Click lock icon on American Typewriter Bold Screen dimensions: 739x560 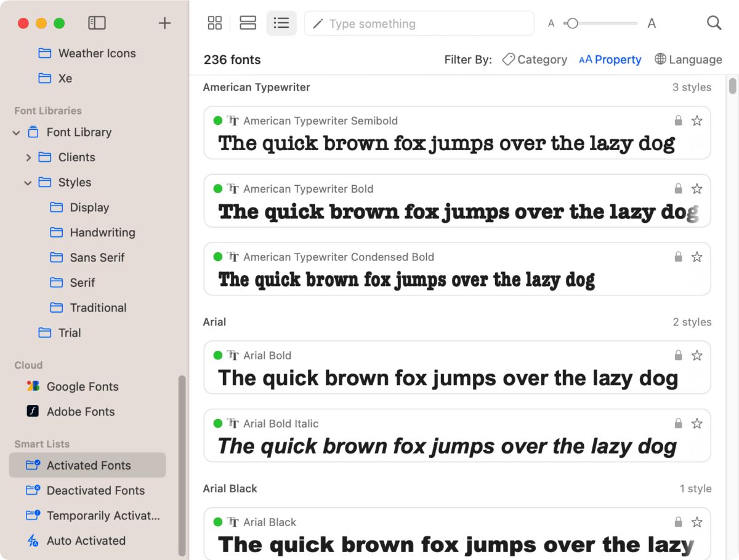(678, 188)
